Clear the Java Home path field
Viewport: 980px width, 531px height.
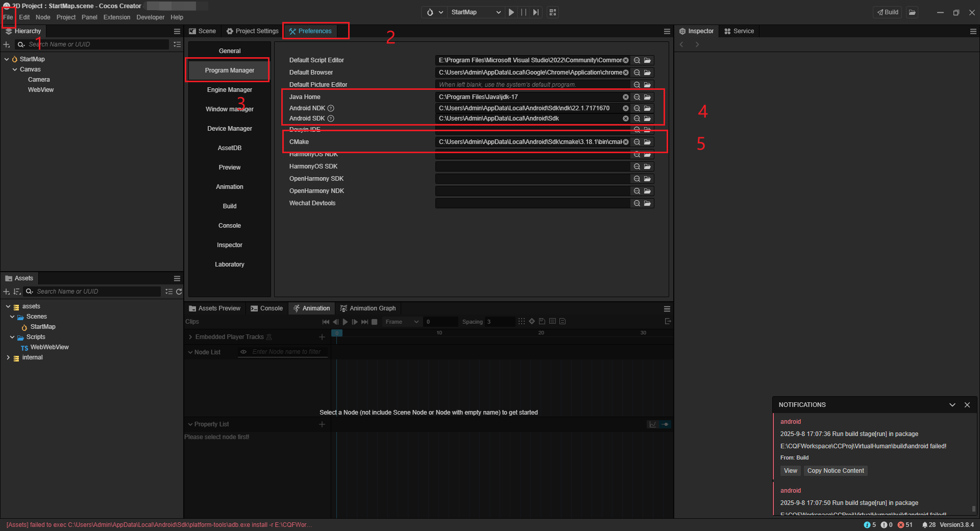coord(626,97)
